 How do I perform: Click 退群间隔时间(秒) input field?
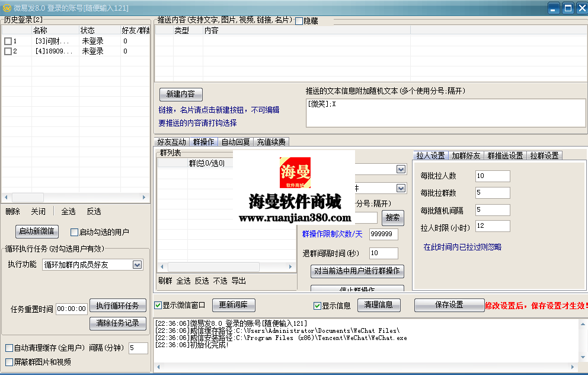[x=384, y=253]
